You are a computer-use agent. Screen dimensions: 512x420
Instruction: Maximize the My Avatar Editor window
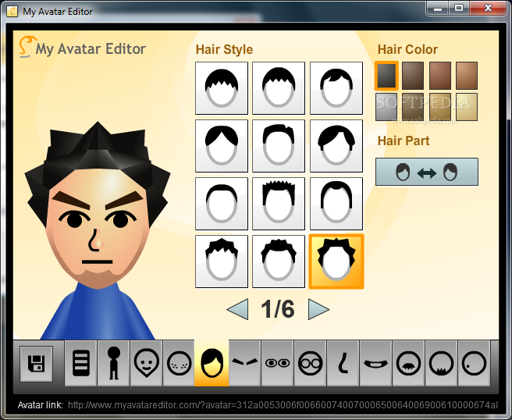coord(459,8)
